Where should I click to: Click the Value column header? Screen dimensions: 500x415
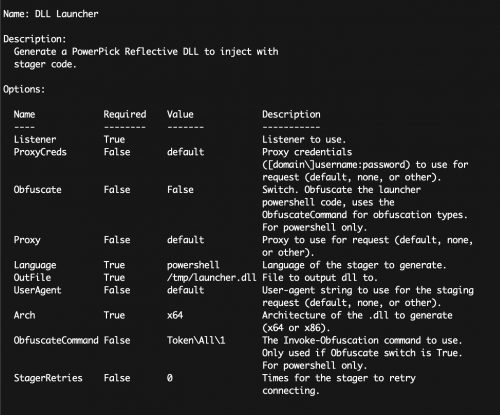point(180,115)
